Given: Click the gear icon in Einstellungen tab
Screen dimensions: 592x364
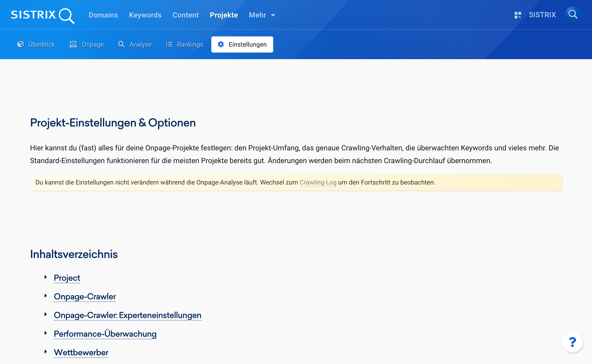Looking at the screenshot, I should point(221,44).
